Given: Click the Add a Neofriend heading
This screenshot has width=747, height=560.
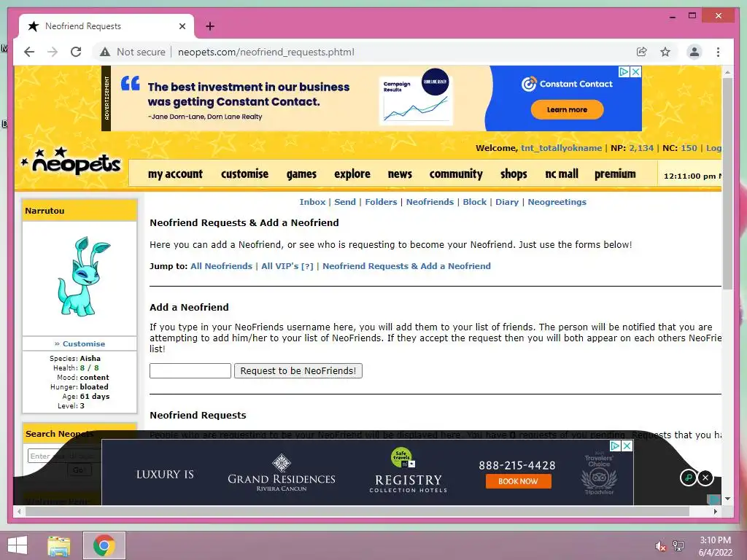Looking at the screenshot, I should coord(189,307).
